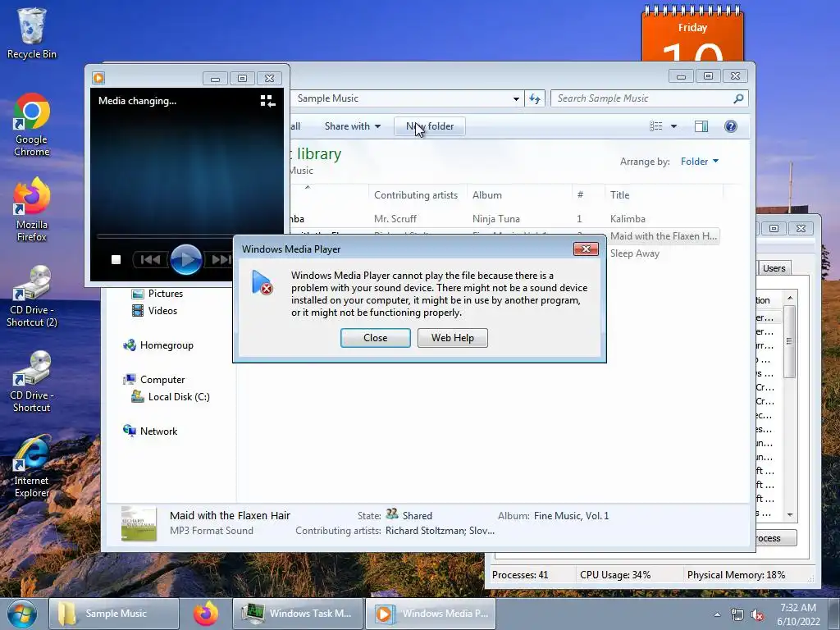Sort by Contributing artists column

[x=417, y=195]
